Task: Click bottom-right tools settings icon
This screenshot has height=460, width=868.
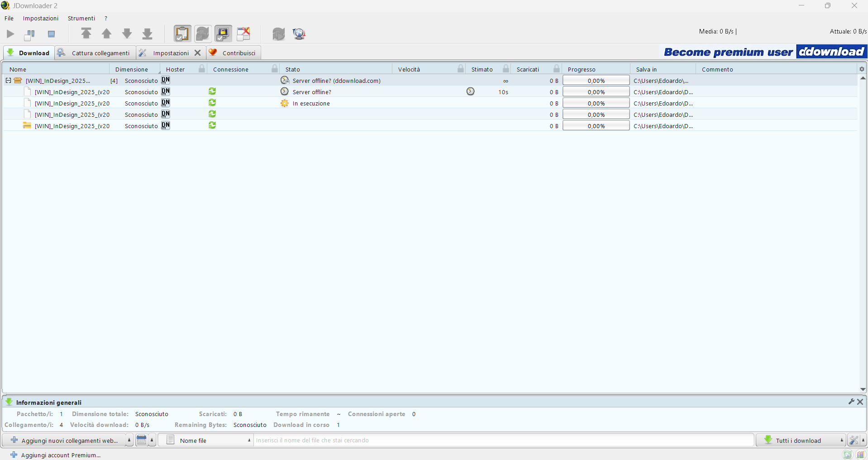Action: pyautogui.click(x=854, y=440)
